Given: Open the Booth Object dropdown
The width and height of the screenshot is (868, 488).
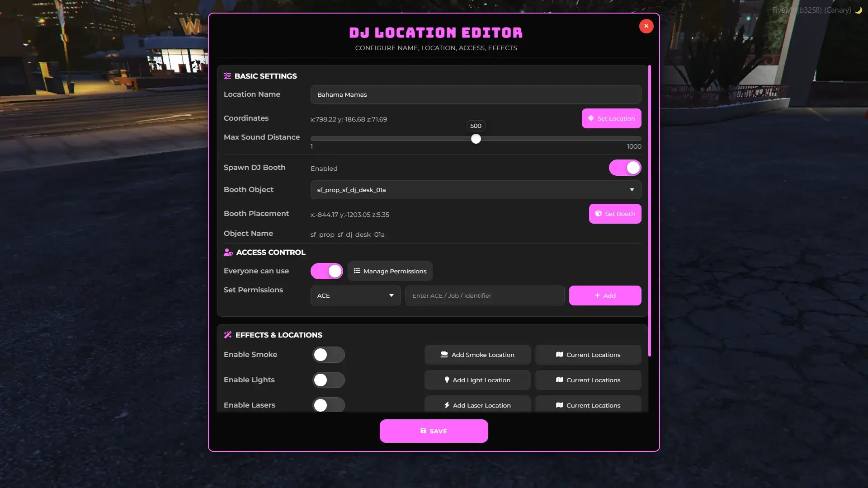Looking at the screenshot, I should click(476, 190).
